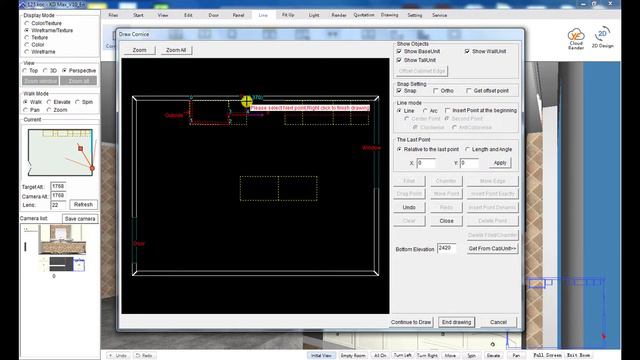Switch to 2D Design mode
640x360 pixels.
pyautogui.click(x=602, y=38)
